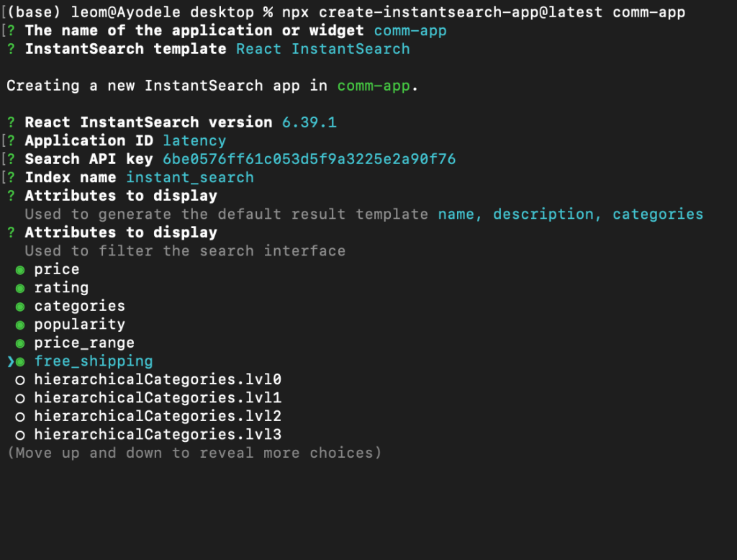Click the comm-app application name answer
This screenshot has height=560, width=737.
[x=410, y=30]
